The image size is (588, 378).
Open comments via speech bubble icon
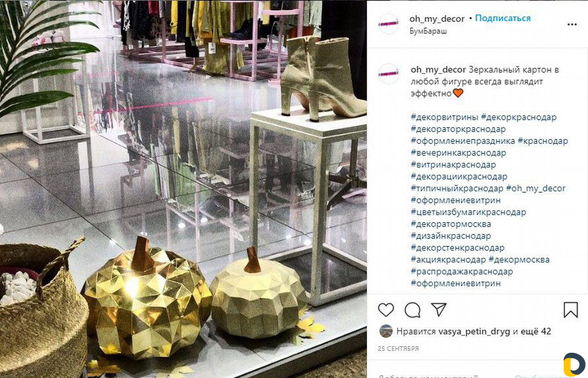pos(413,310)
